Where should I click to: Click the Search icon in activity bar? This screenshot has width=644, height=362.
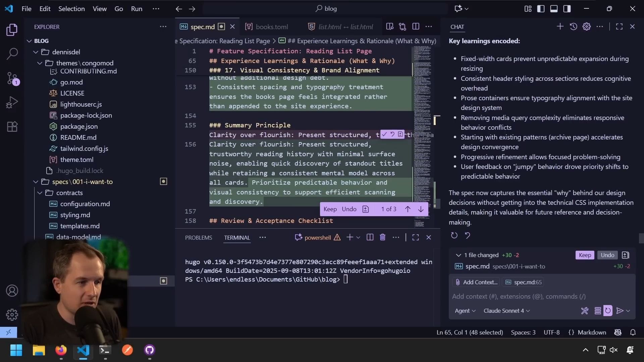[x=12, y=54]
